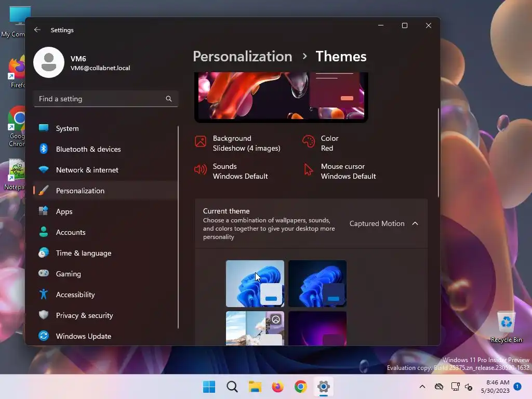Screen dimensions: 532x399
Task: Open the clock showing 8:46 AM
Action: 495,387
